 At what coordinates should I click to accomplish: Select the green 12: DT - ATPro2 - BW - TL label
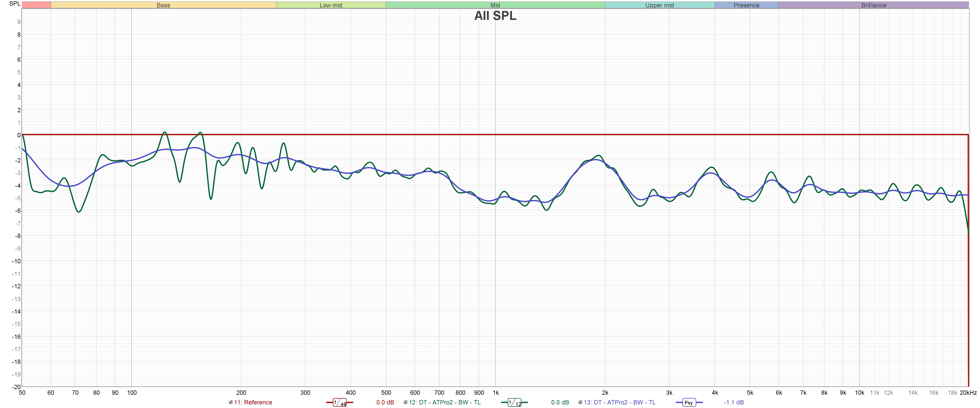tap(445, 403)
